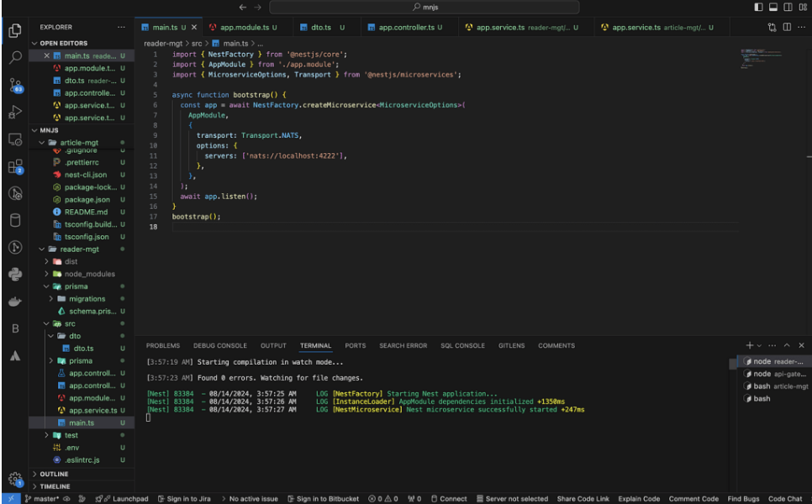Open Remote Explorer view

[15, 139]
